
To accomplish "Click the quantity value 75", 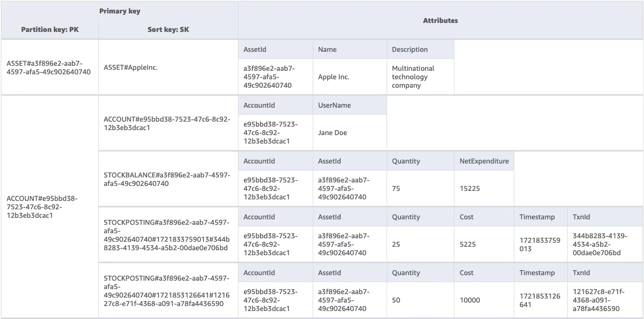I will point(396,188).
